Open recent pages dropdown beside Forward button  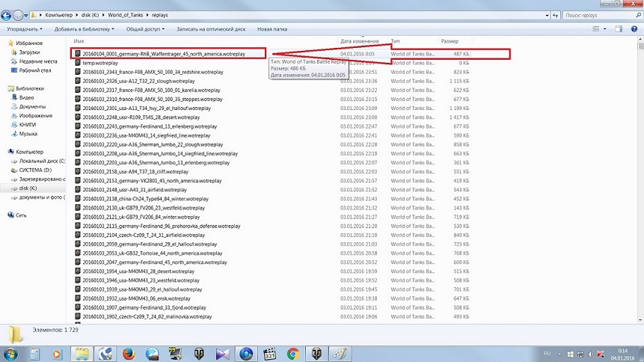(x=26, y=16)
